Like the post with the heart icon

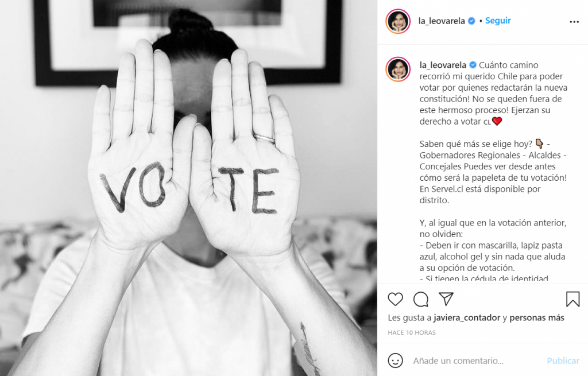395,299
